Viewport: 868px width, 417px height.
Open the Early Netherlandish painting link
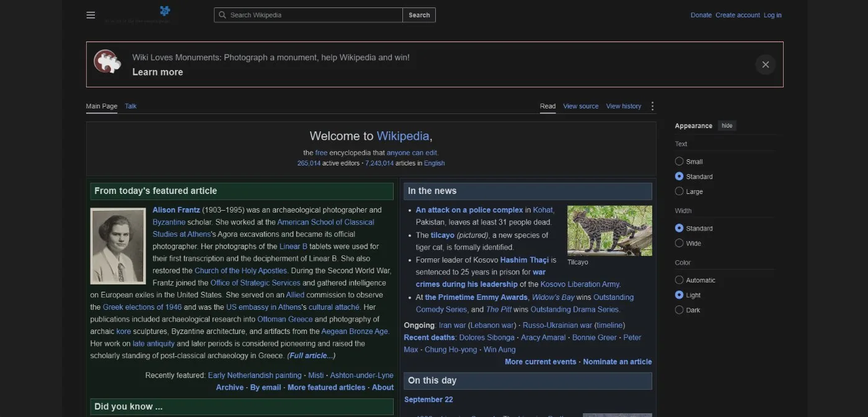point(255,375)
